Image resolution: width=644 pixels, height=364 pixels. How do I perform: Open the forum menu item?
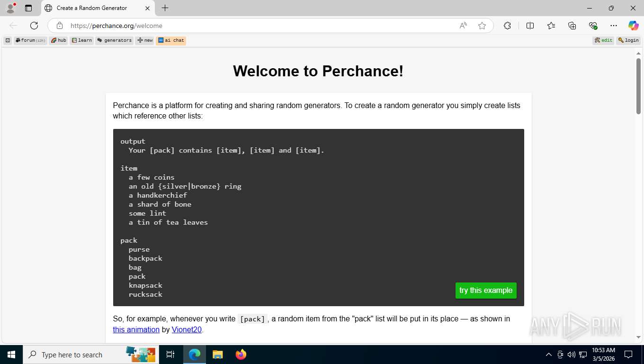30,40
